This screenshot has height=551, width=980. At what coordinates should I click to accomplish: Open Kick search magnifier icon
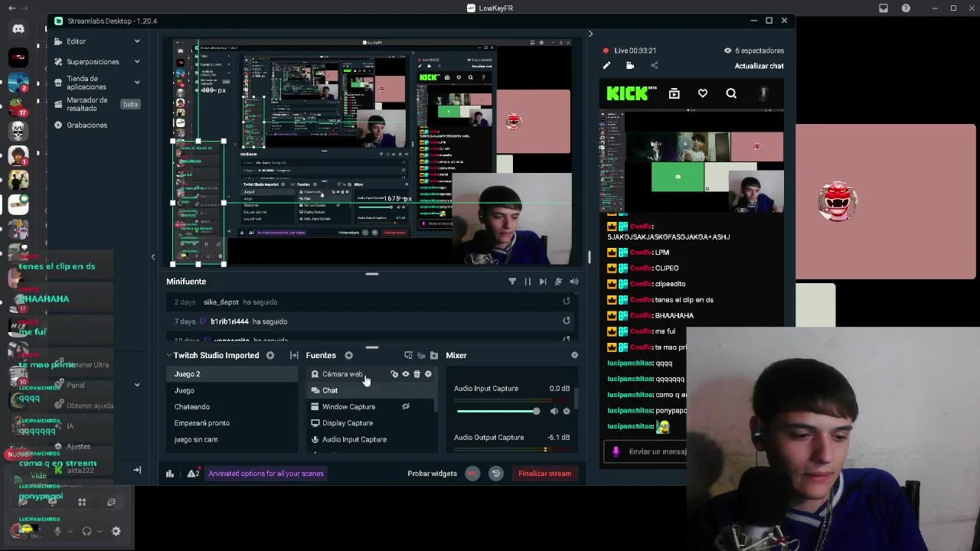(731, 93)
